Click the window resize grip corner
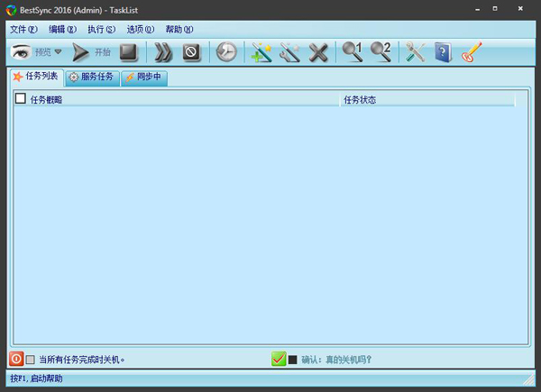Viewport: 541px width, 392px height. pos(528,380)
